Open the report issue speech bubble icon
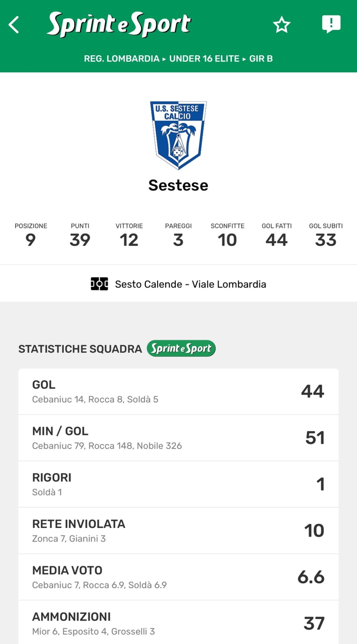This screenshot has width=357, height=644. (331, 24)
